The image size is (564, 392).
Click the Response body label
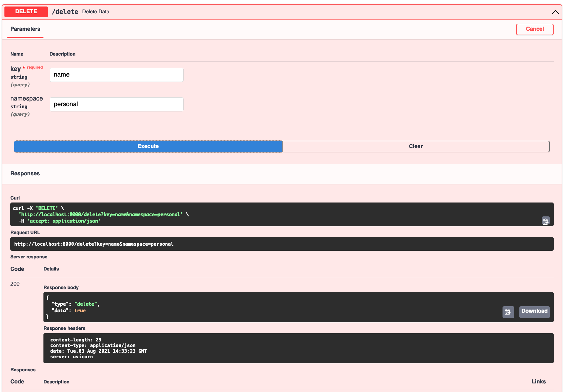(61, 287)
